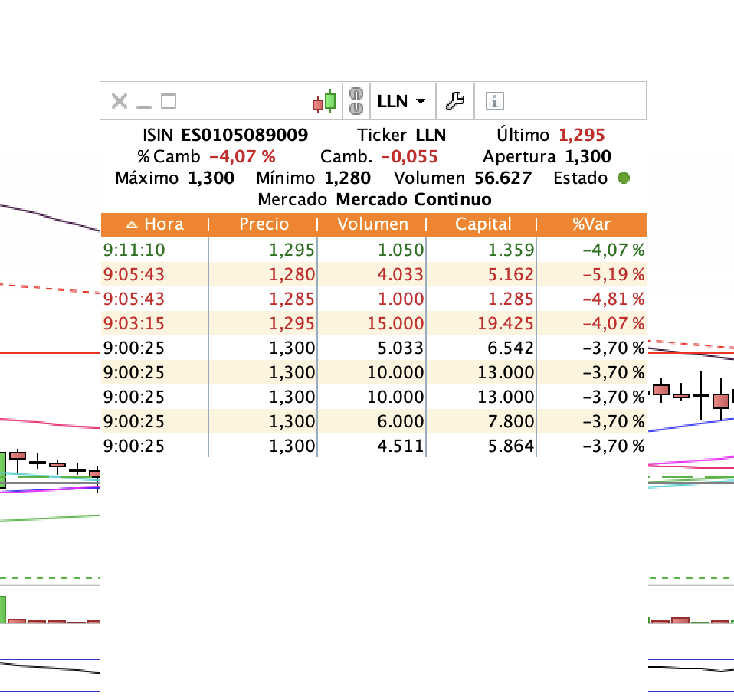The width and height of the screenshot is (734, 700).
Task: Open the LLN ticker dropdown
Action: pos(401,101)
